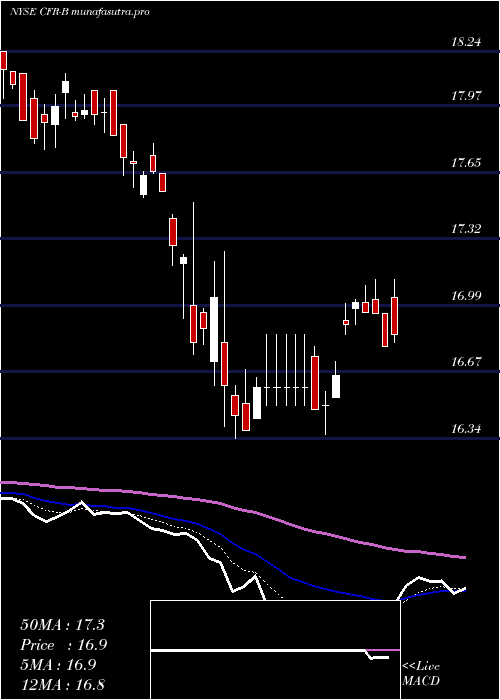Image resolution: width=500 pixels, height=700 pixels.
Task: Click the 16.67 price level label
Action: 466,362
